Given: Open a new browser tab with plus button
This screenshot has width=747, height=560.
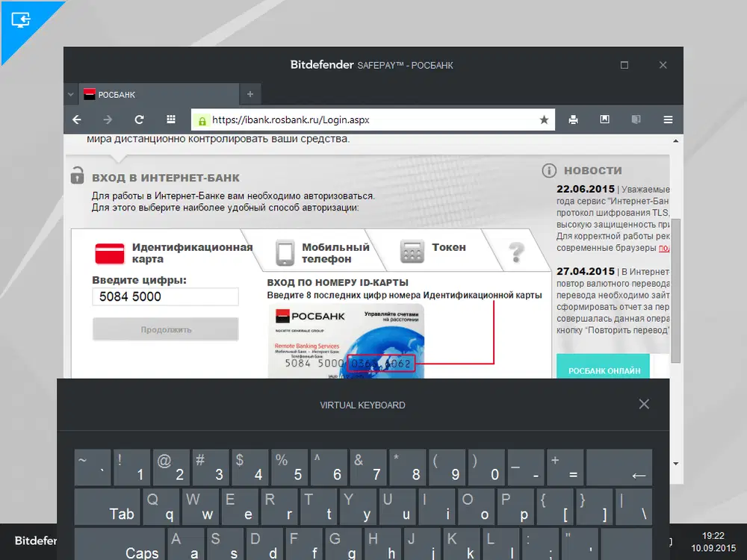Looking at the screenshot, I should point(250,94).
